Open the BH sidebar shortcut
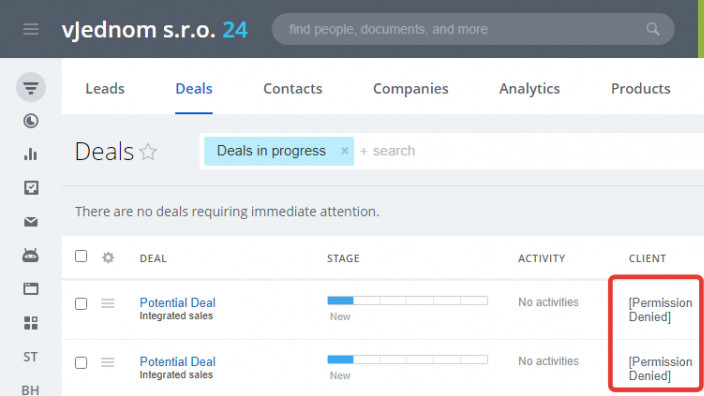704x396 pixels. coord(31,390)
